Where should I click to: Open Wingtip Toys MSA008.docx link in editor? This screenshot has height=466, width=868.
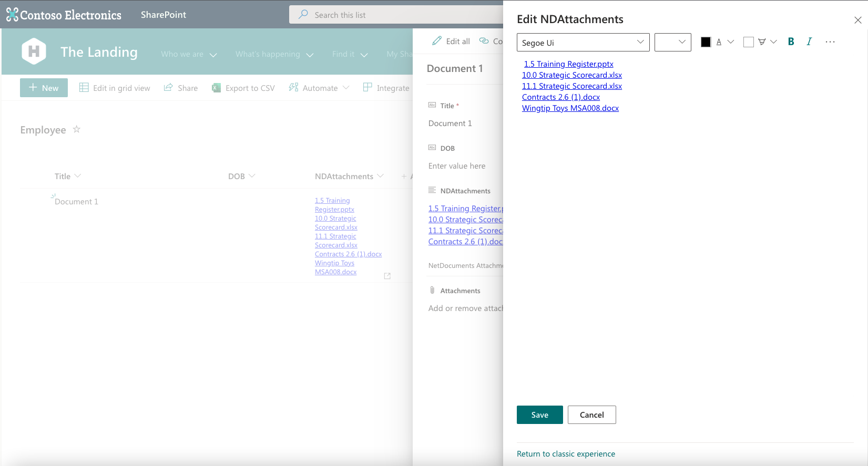coord(570,108)
